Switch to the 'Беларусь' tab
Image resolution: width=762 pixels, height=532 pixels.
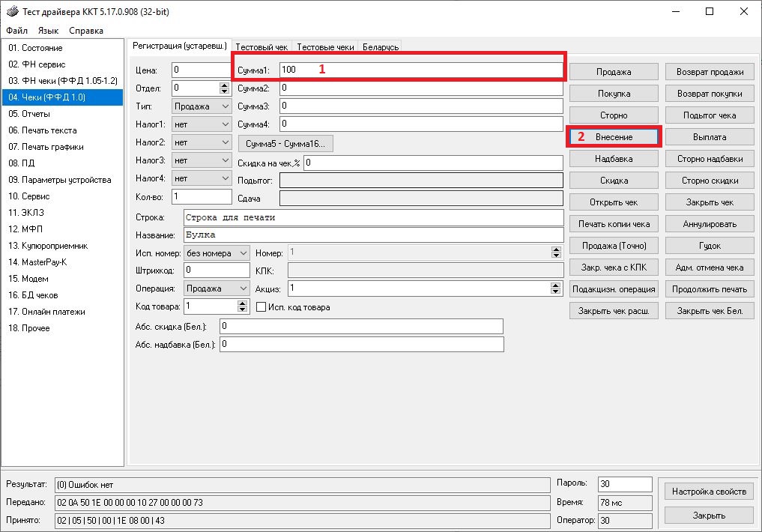(381, 47)
